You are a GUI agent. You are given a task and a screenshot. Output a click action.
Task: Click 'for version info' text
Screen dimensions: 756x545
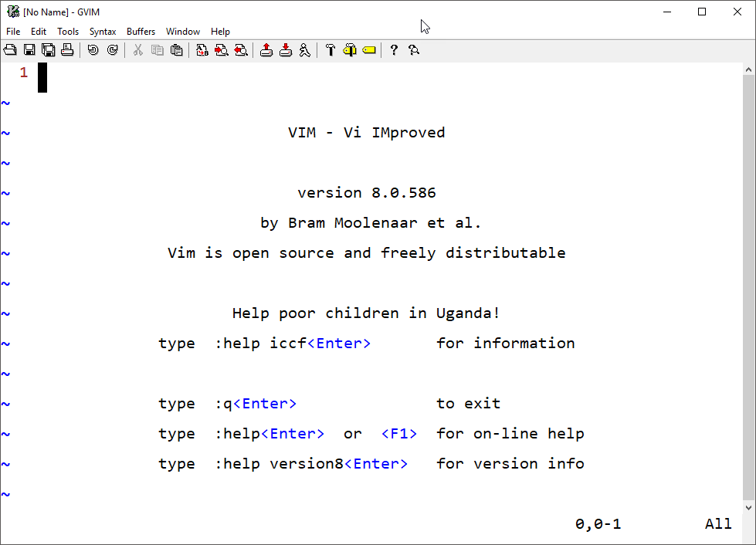(510, 464)
